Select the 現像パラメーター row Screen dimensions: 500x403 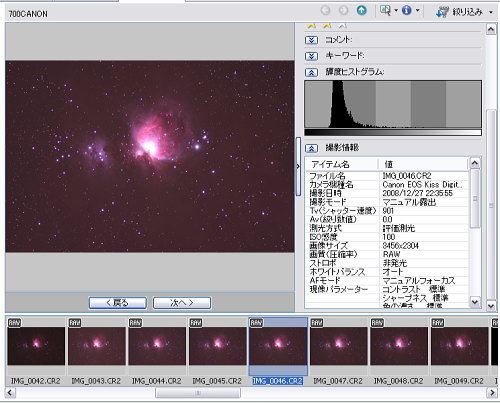[387, 289]
